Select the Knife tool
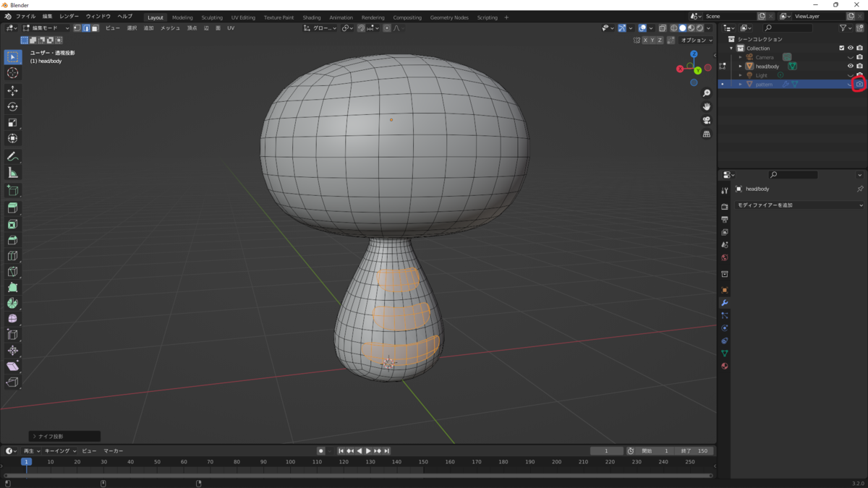Screen dimensions: 868x488 pos(12,272)
